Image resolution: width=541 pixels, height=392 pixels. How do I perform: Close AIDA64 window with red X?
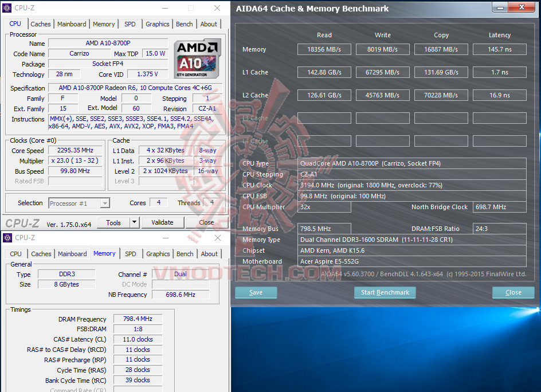[x=522, y=7]
